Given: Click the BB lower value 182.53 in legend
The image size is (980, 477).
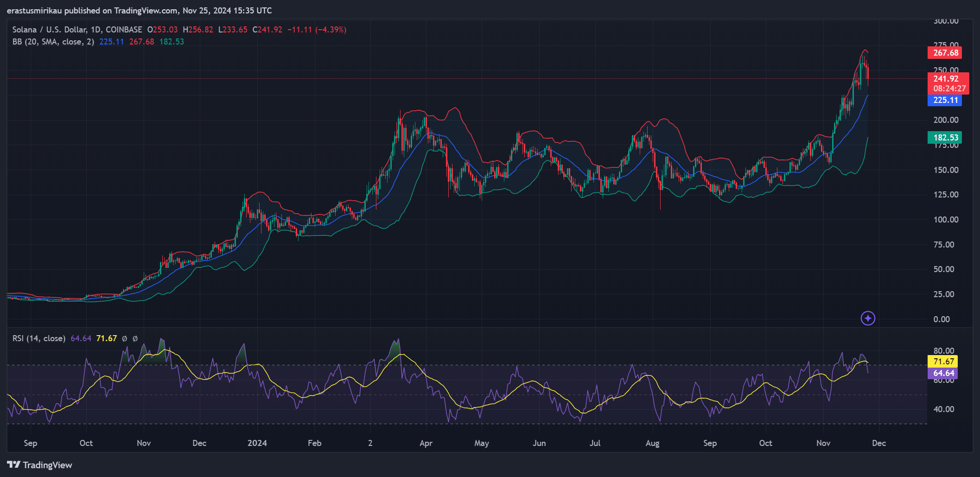Looking at the screenshot, I should point(172,42).
